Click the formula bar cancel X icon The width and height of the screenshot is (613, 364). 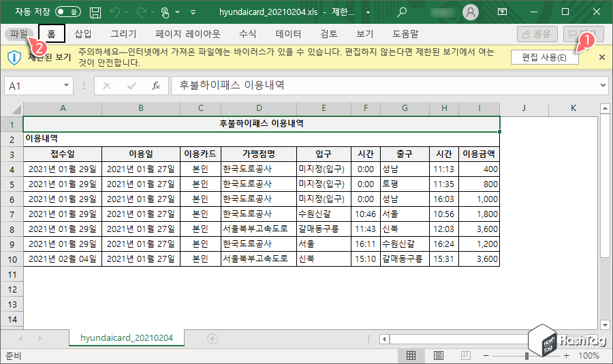click(x=107, y=86)
